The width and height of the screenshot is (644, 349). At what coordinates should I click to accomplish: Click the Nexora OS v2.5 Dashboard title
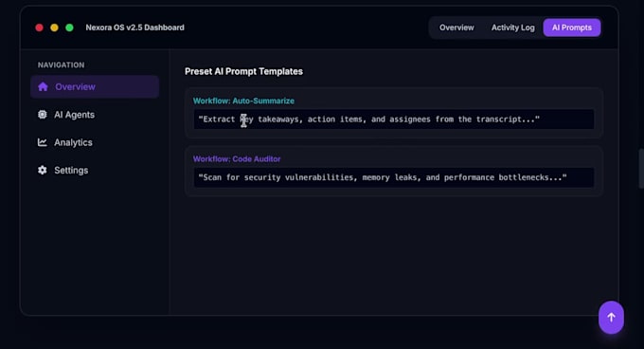click(134, 28)
